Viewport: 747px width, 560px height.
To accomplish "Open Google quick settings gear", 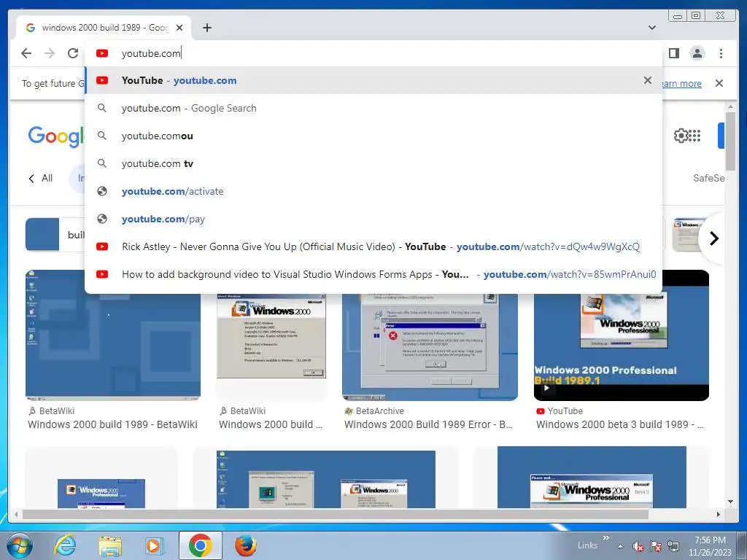I will [x=681, y=136].
